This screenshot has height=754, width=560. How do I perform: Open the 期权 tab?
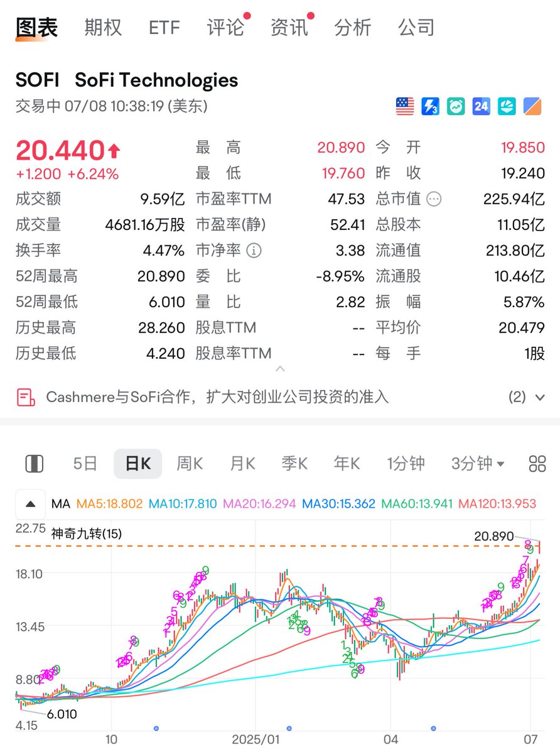[103, 28]
